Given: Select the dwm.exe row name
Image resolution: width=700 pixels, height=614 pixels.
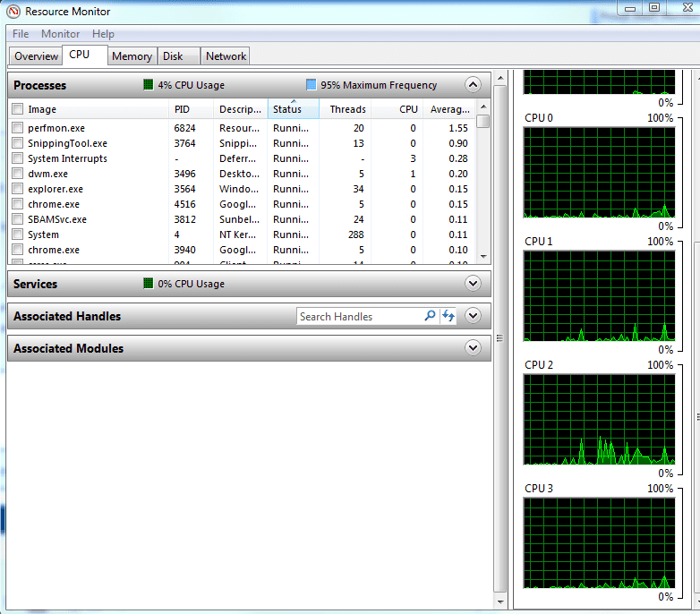Looking at the screenshot, I should (47, 174).
